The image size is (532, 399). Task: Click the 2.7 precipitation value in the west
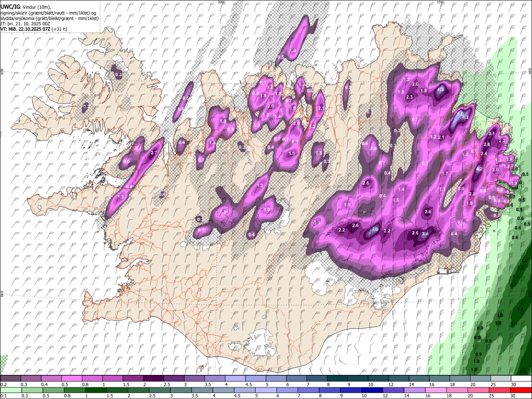[153, 153]
